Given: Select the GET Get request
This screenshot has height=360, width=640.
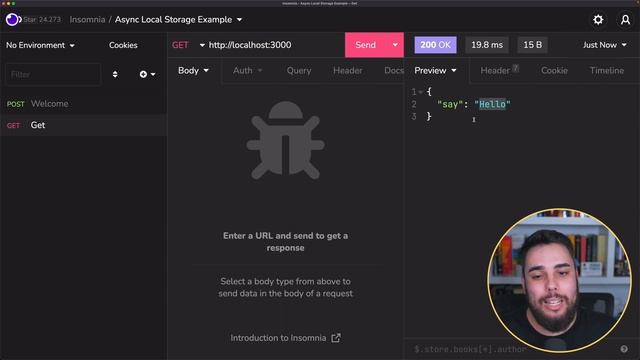Looking at the screenshot, I should point(83,125).
